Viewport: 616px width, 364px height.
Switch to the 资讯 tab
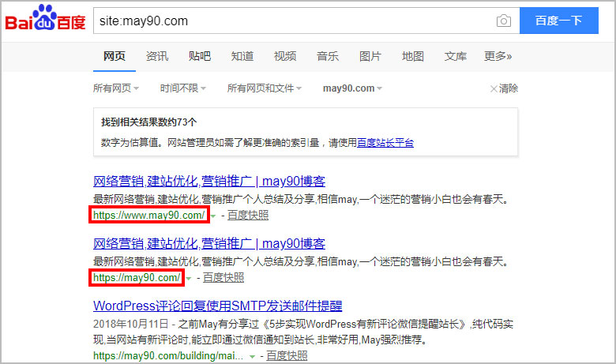coord(156,56)
